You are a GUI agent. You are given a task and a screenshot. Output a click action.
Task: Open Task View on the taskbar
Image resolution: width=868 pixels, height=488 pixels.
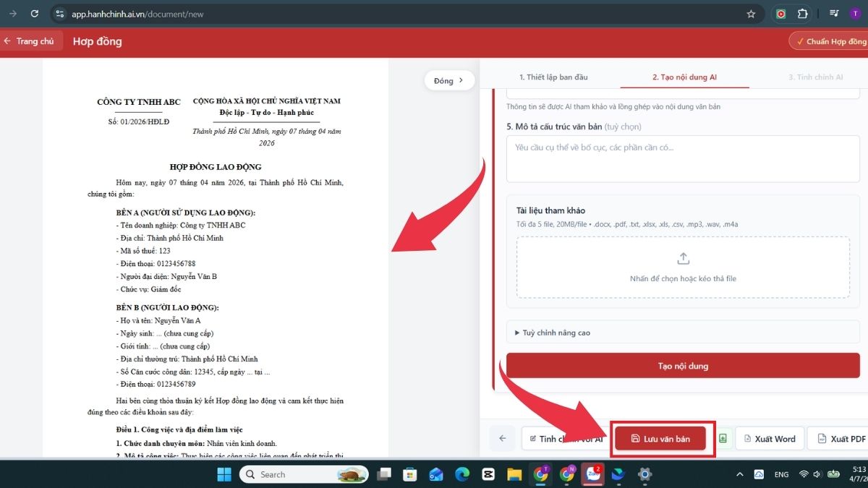coord(384,474)
